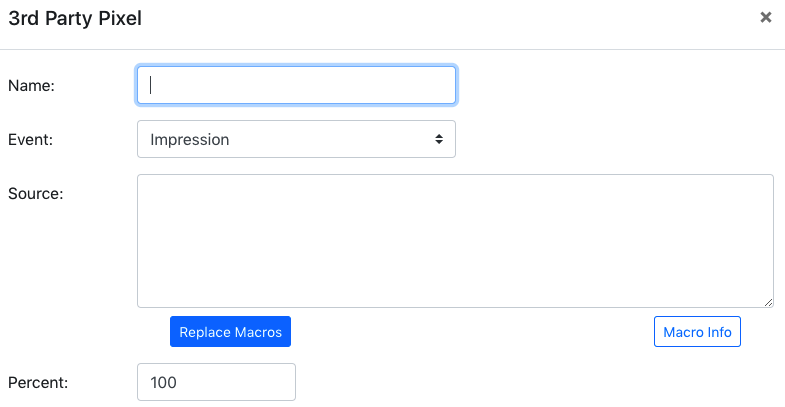Click the Name: label

pos(31,86)
